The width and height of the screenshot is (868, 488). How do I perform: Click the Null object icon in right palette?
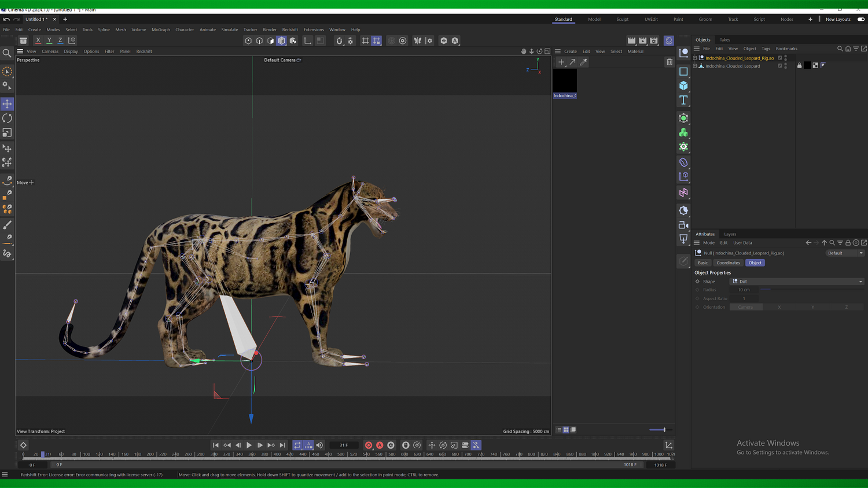[x=683, y=53]
